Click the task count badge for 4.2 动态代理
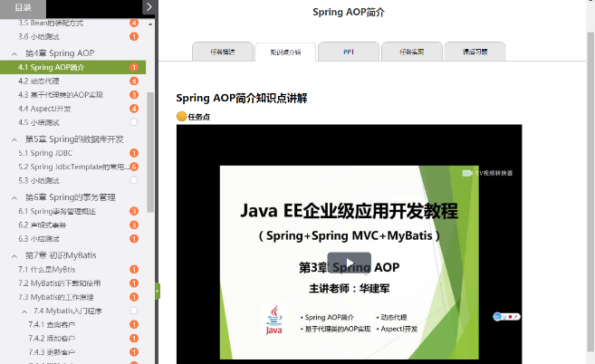Image resolution: width=595 pixels, height=364 pixels. [x=134, y=81]
